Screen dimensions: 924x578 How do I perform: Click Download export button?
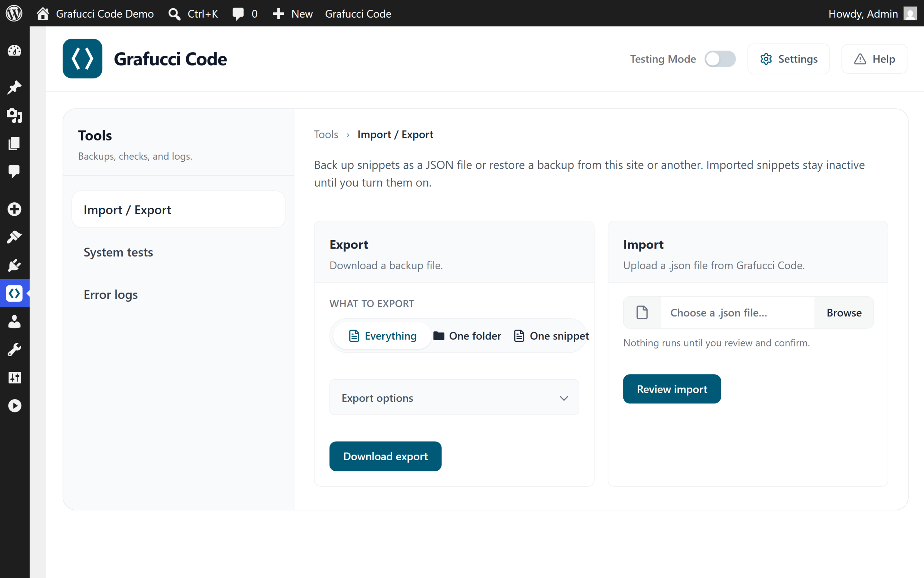[385, 456]
